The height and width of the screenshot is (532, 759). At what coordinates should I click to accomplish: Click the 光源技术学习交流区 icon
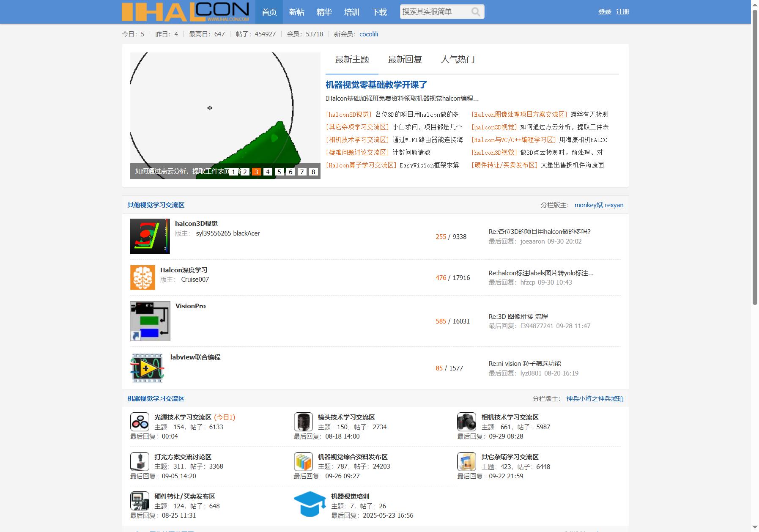[x=140, y=422]
